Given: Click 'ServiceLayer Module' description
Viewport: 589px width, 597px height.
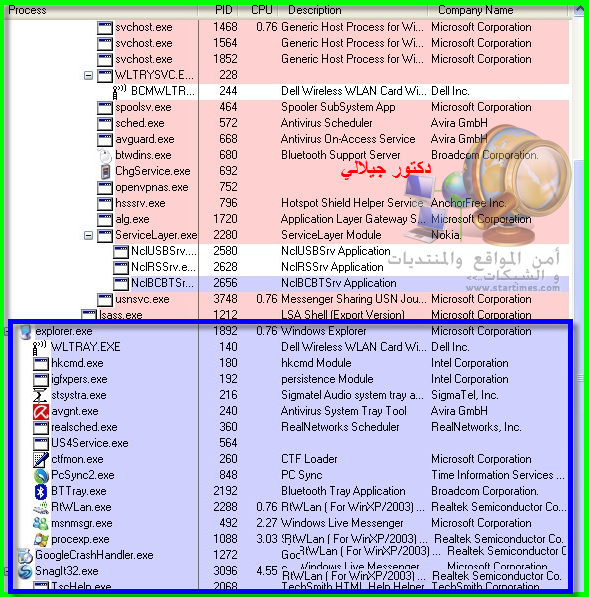Looking at the screenshot, I should pos(331,235).
